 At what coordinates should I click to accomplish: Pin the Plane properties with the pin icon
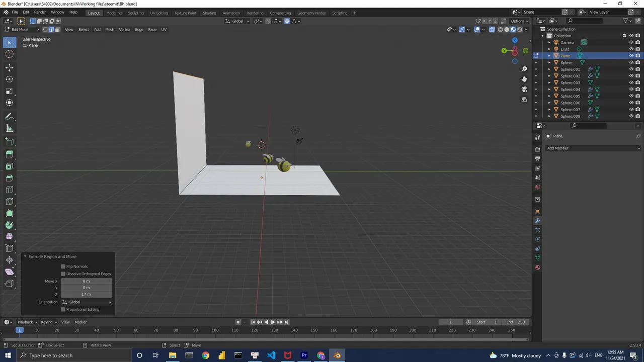point(638,136)
